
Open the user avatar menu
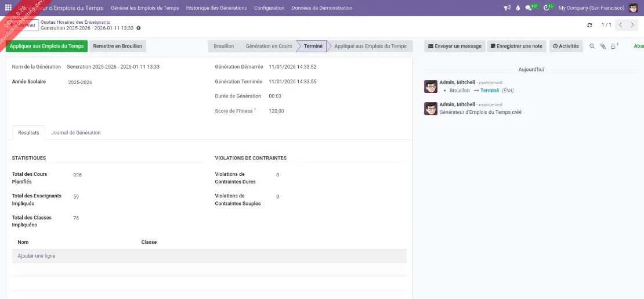click(634, 8)
